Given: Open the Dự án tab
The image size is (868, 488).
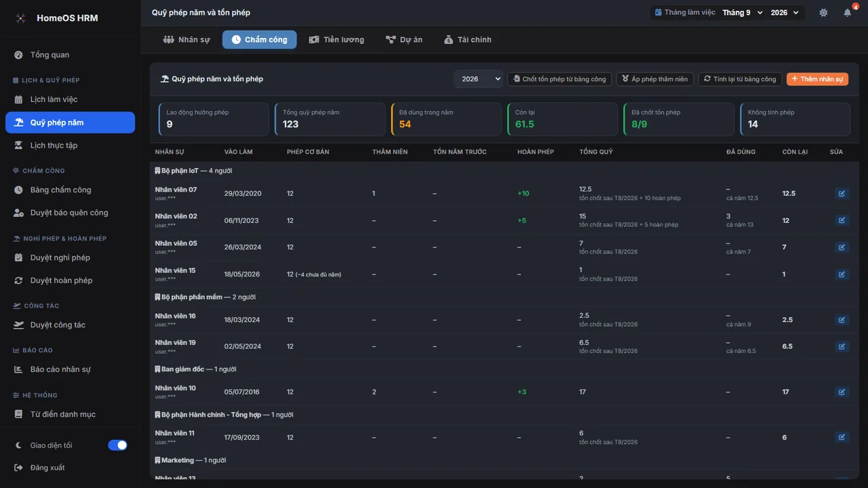Looking at the screenshot, I should (404, 40).
